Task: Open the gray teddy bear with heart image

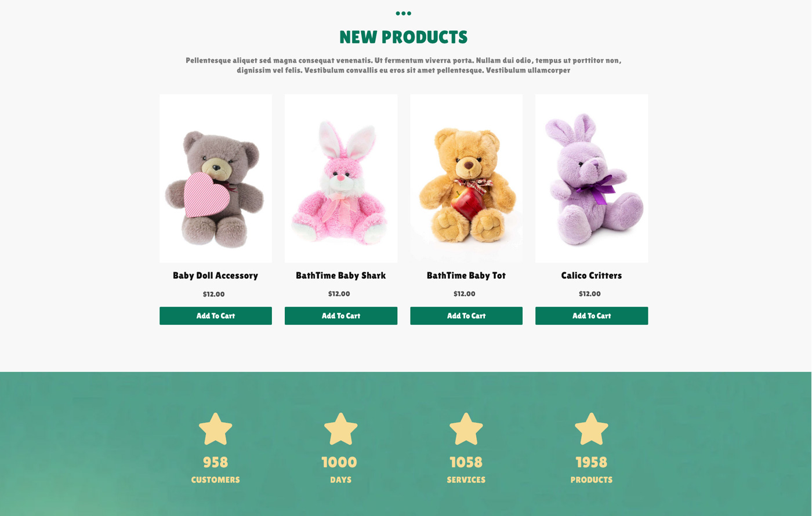Action: (216, 179)
